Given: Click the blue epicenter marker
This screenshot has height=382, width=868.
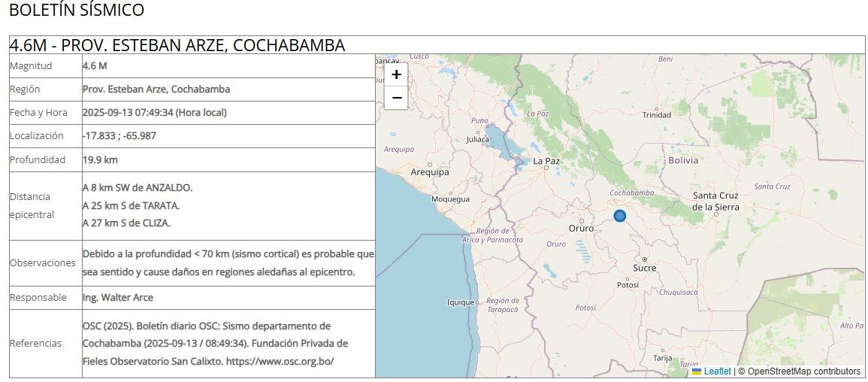Looking at the screenshot, I should point(620,216).
